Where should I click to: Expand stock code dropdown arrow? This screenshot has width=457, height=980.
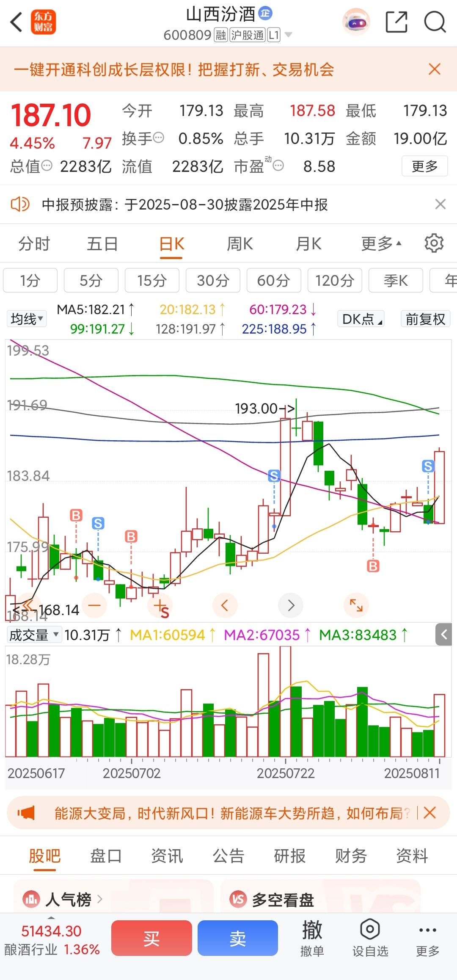pos(289,34)
